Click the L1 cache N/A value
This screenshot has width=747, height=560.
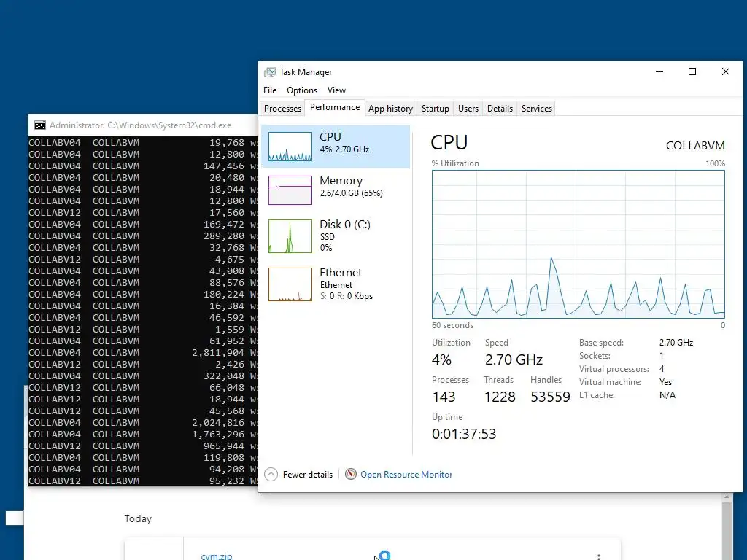tap(667, 394)
